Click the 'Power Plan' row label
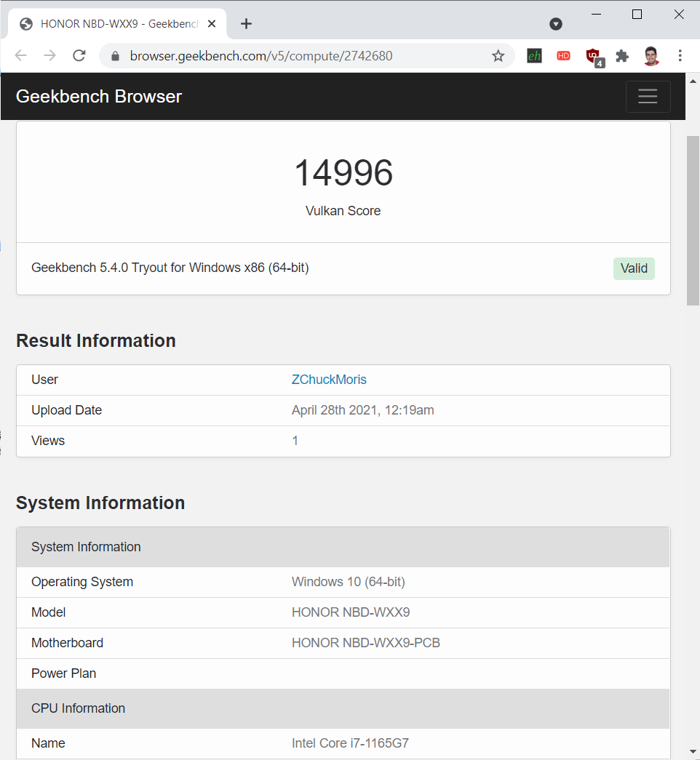 tap(63, 673)
